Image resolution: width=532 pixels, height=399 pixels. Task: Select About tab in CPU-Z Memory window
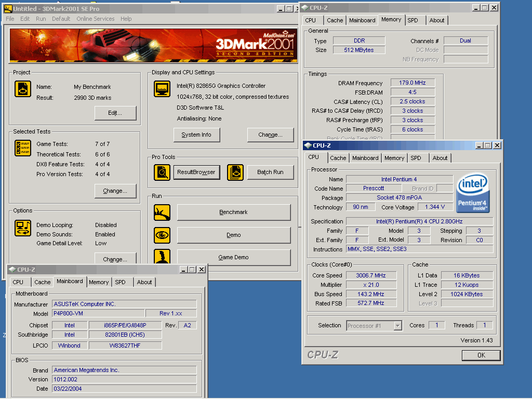click(436, 20)
